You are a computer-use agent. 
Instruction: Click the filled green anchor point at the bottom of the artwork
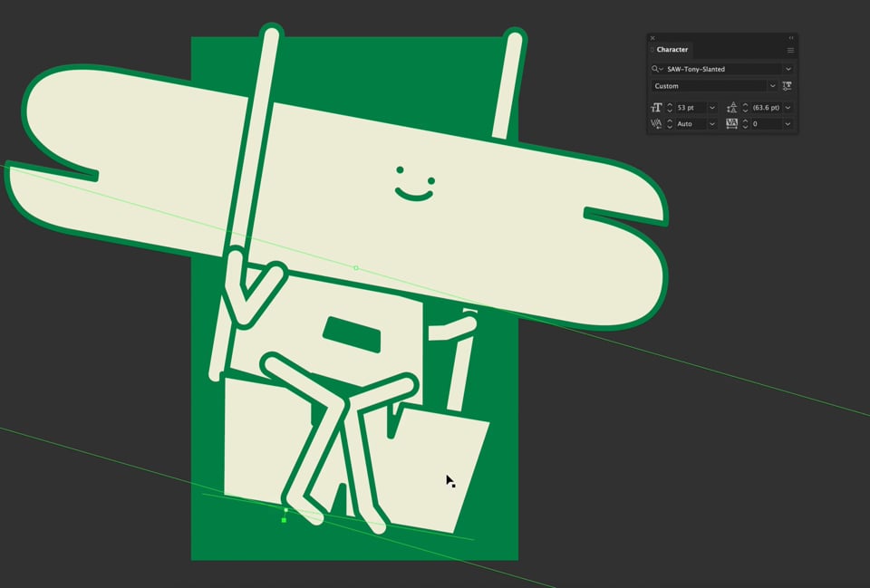284,520
